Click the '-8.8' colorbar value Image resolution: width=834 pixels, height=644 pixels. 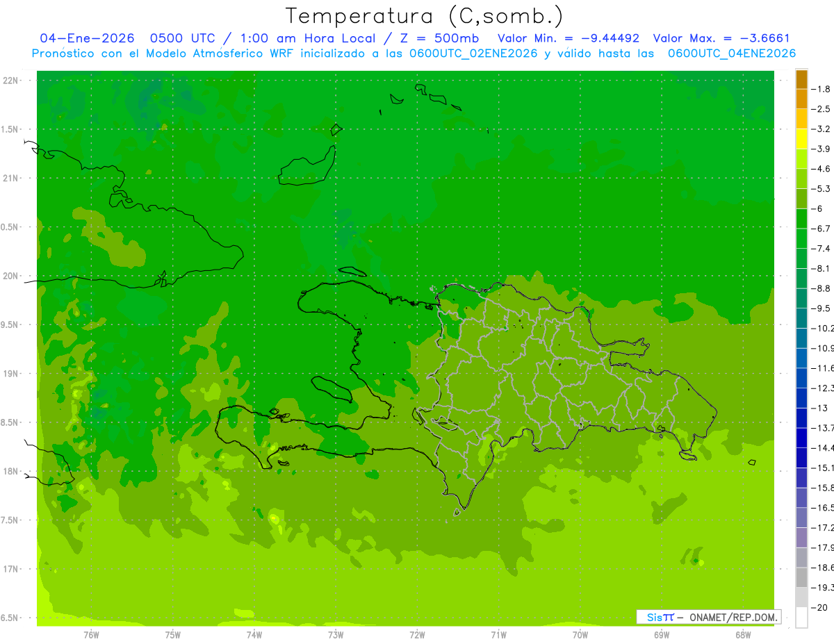click(821, 288)
